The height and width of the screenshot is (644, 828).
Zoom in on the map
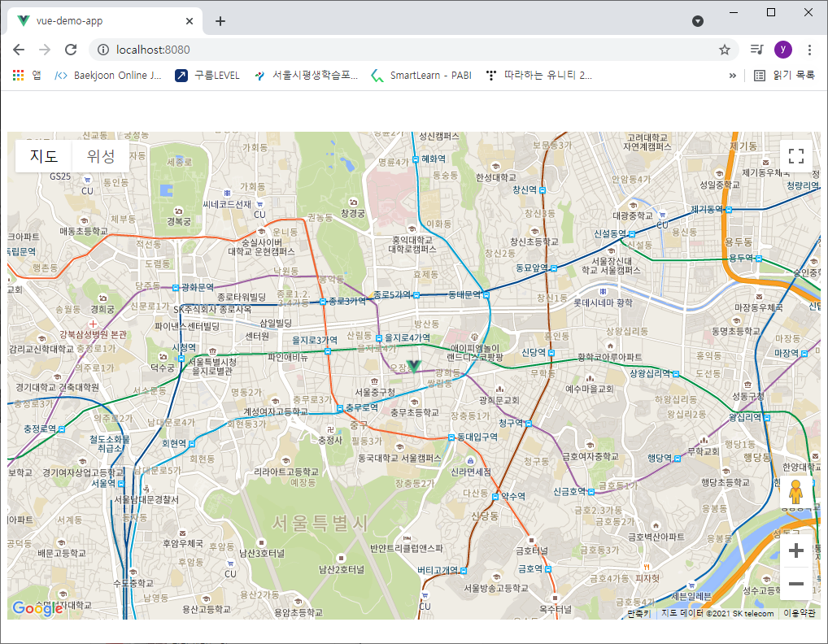pos(795,551)
